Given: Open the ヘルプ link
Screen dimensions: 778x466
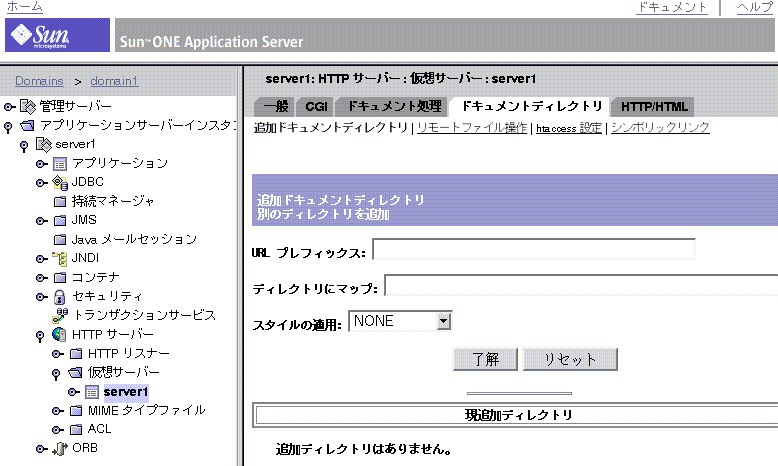Looking at the screenshot, I should (x=755, y=7).
